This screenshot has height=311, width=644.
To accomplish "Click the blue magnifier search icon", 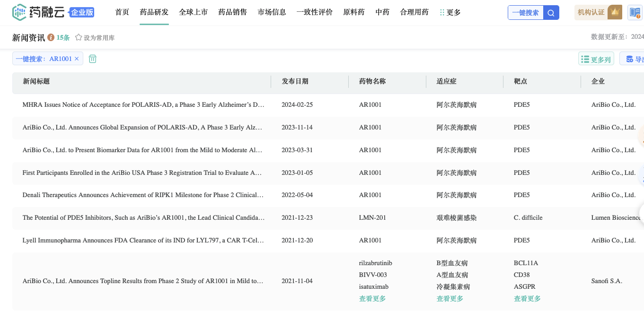I will (x=551, y=13).
